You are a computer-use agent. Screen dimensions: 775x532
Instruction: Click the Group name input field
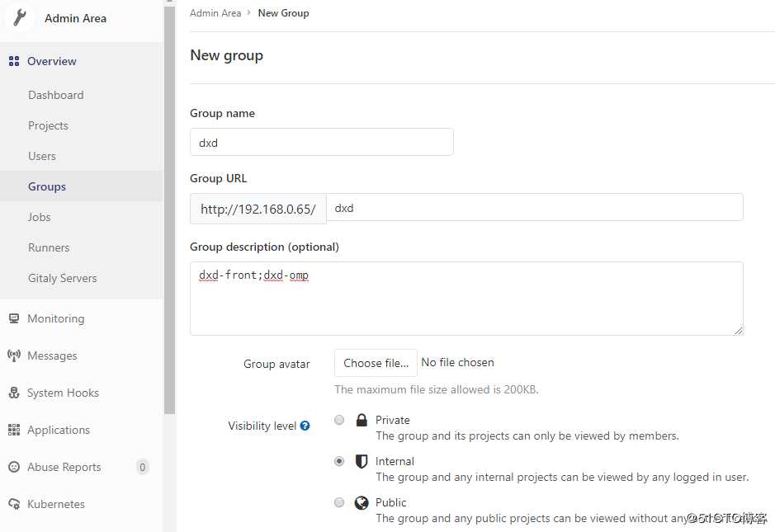[x=322, y=142]
